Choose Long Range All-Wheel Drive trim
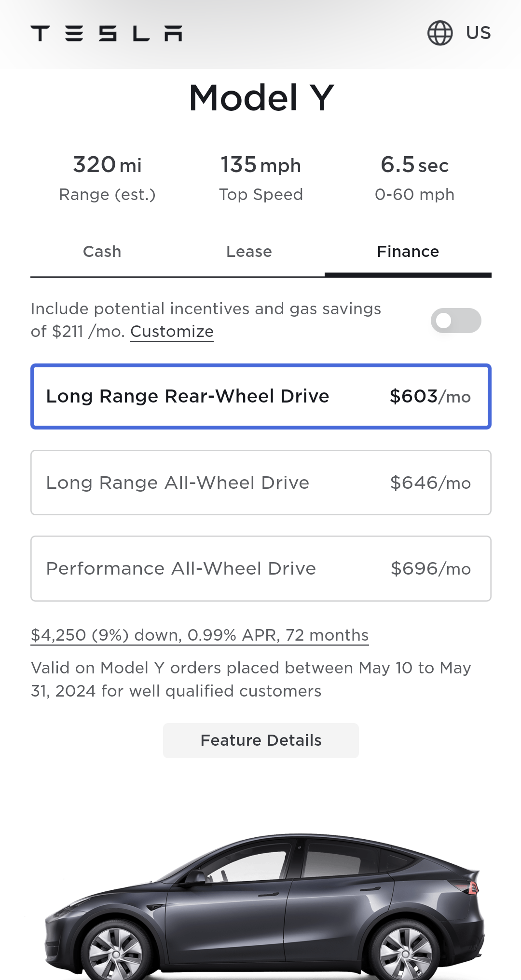Image resolution: width=521 pixels, height=980 pixels. pos(178,483)
